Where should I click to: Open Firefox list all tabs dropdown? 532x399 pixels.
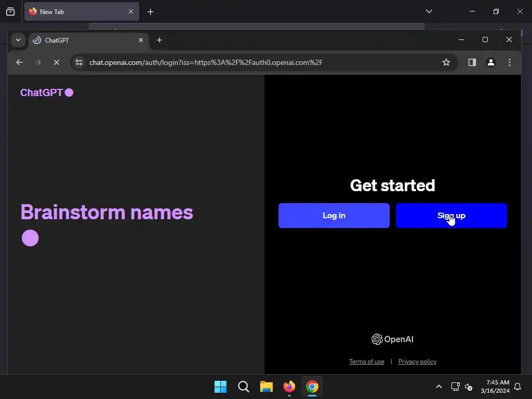(429, 11)
